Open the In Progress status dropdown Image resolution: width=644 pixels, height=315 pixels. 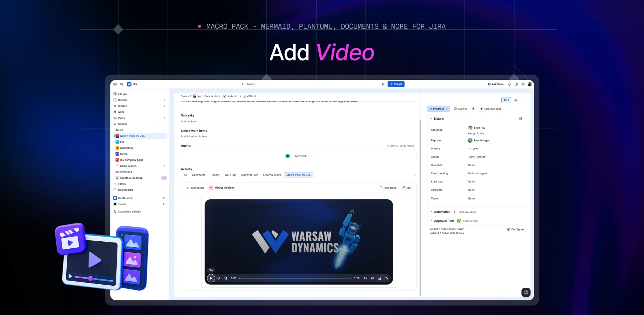[x=438, y=109]
